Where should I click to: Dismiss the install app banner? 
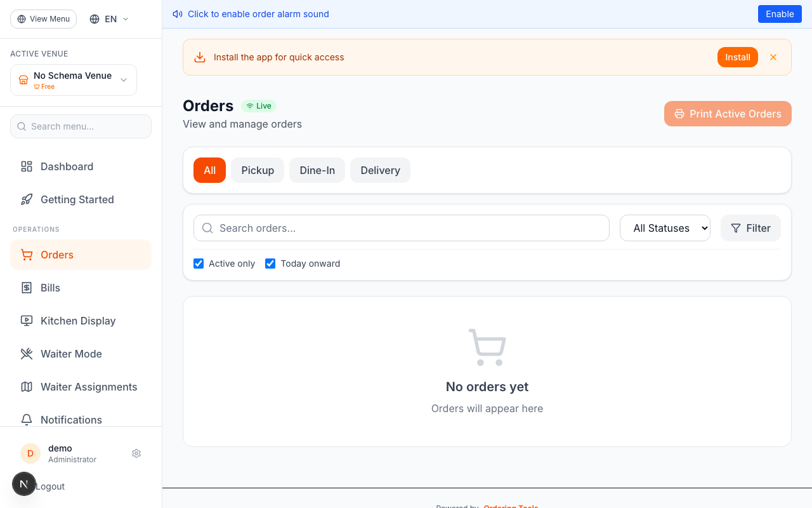(773, 57)
